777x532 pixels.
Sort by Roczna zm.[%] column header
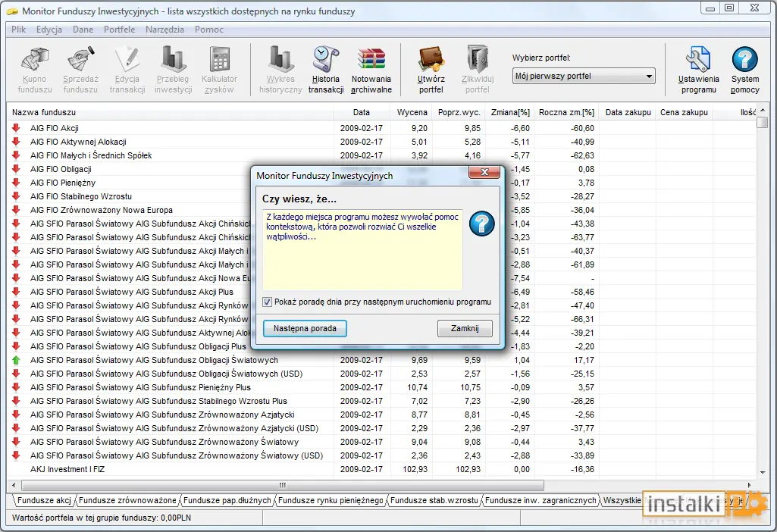566,112
